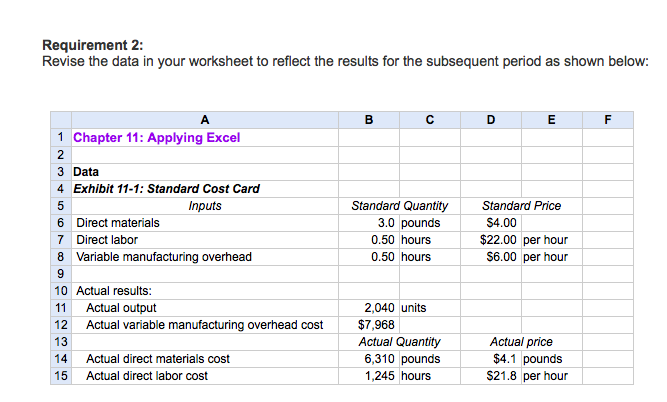Select column D header
Viewport: 667px width, 402px height.
pos(491,120)
